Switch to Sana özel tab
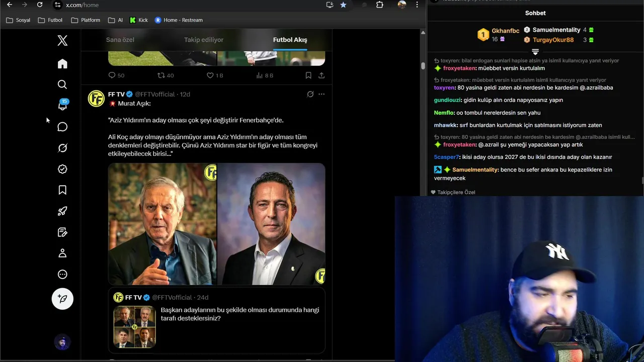644x362 pixels. (120, 40)
